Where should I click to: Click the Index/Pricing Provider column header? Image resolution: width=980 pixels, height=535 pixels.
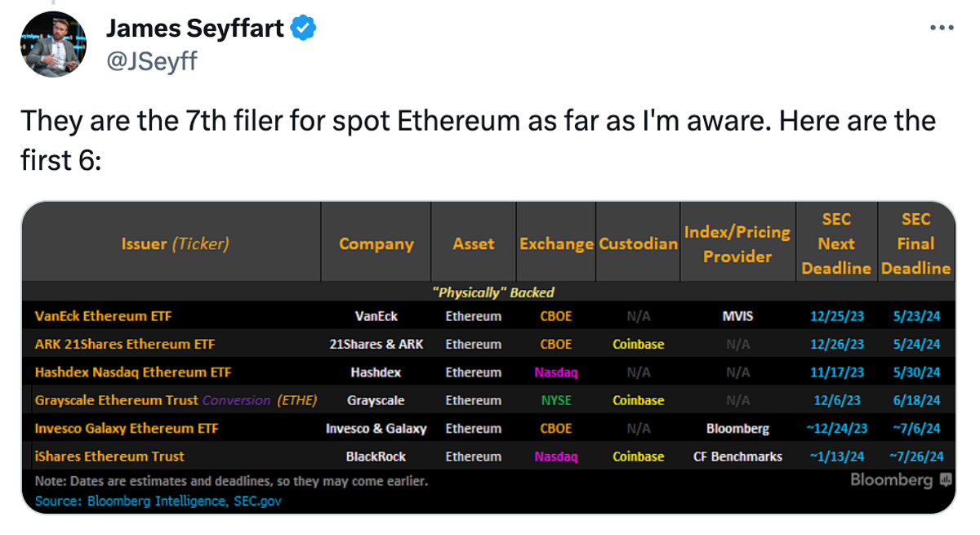pos(737,243)
